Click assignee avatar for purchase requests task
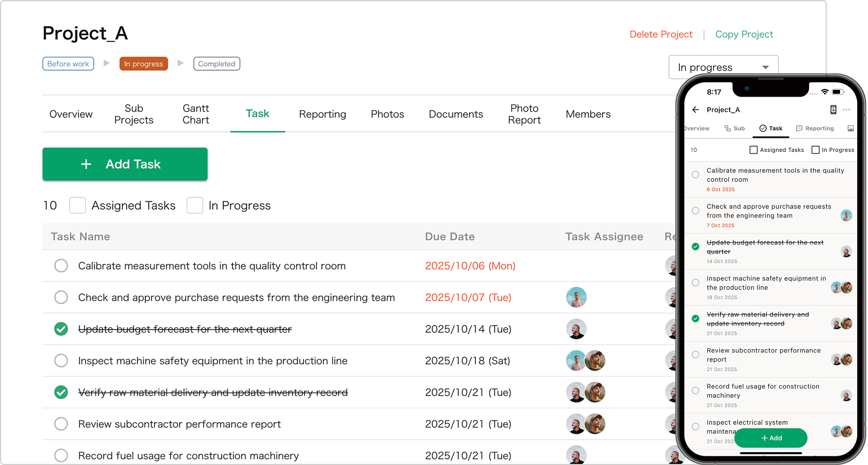Screen dimensions: 868x465 [576, 297]
